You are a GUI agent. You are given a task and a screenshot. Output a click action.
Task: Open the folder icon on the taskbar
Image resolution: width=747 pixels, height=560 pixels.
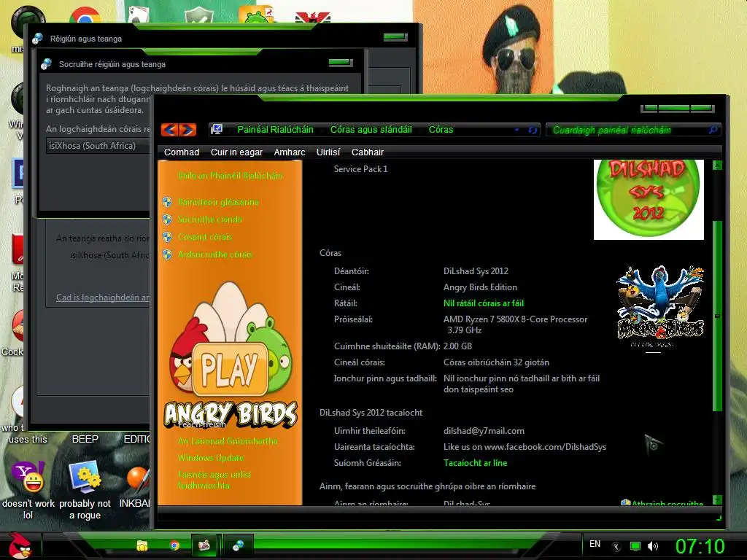tap(142, 545)
